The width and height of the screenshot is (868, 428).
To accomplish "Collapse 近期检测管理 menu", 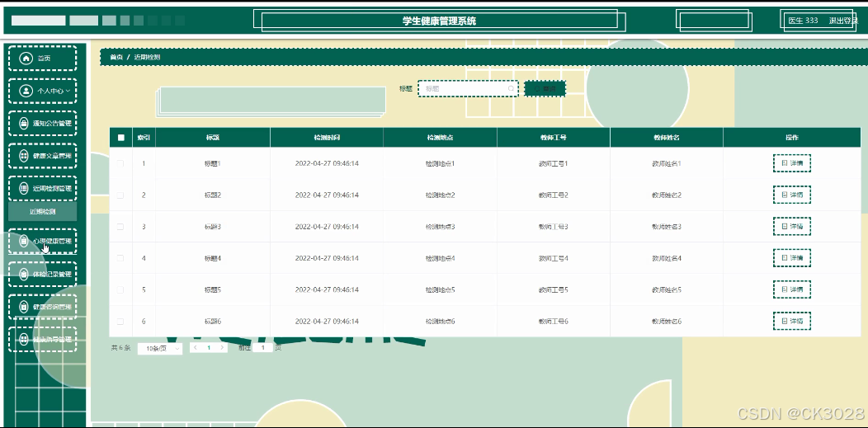I will 42,189.
